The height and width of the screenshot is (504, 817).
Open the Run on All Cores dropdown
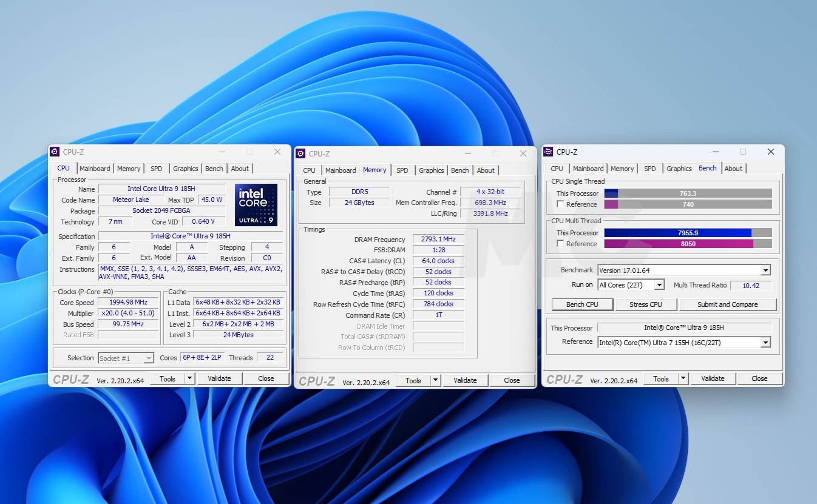(x=660, y=285)
